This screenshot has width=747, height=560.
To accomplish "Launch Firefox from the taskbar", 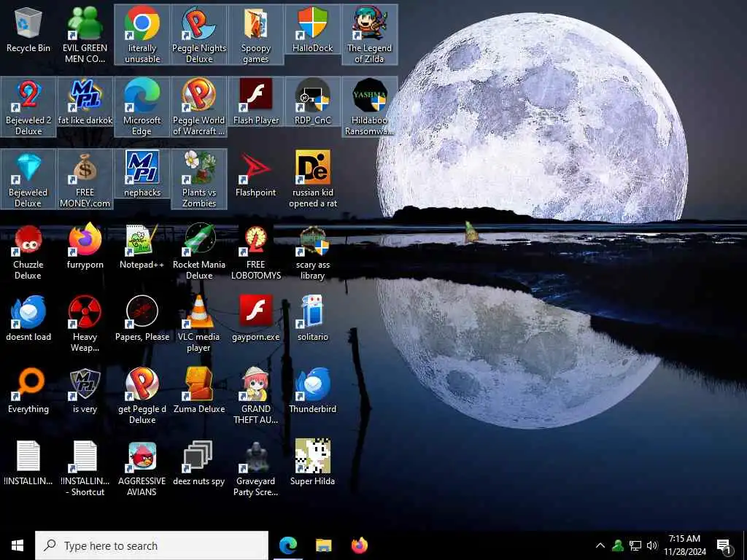I will 359,545.
